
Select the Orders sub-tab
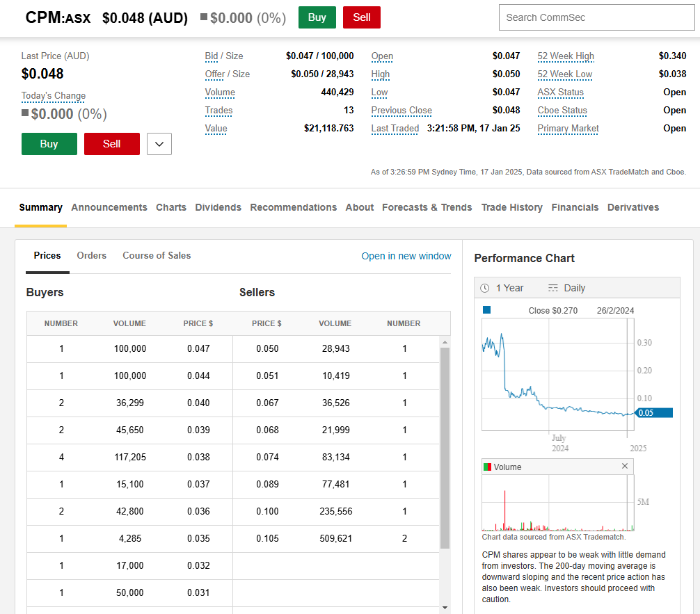(x=92, y=256)
